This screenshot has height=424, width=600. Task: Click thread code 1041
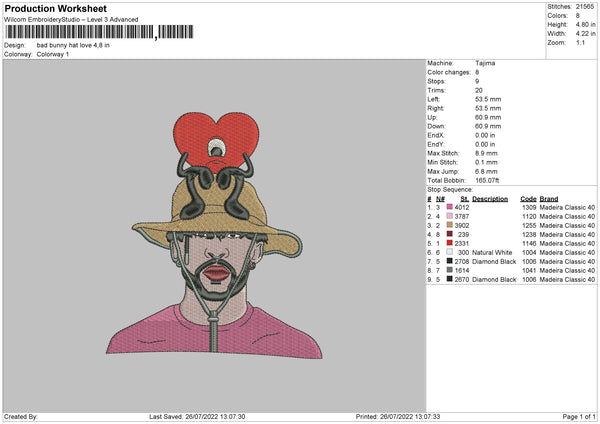[x=529, y=271]
